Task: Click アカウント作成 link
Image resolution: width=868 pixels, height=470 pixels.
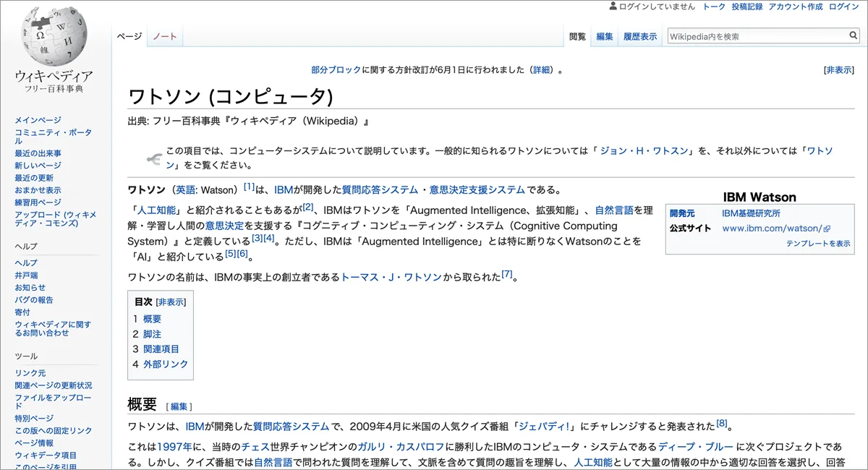Action: pos(796,7)
